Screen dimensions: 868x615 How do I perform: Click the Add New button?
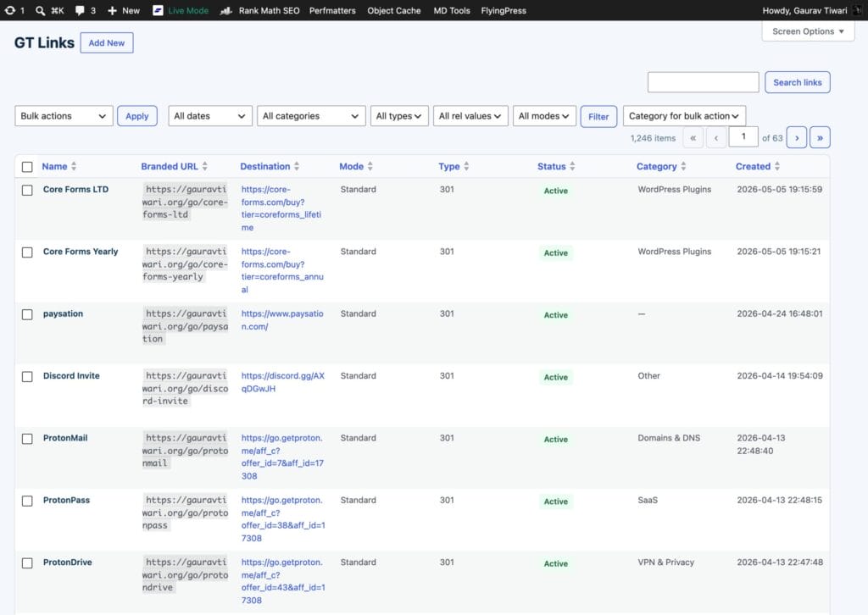(x=107, y=43)
